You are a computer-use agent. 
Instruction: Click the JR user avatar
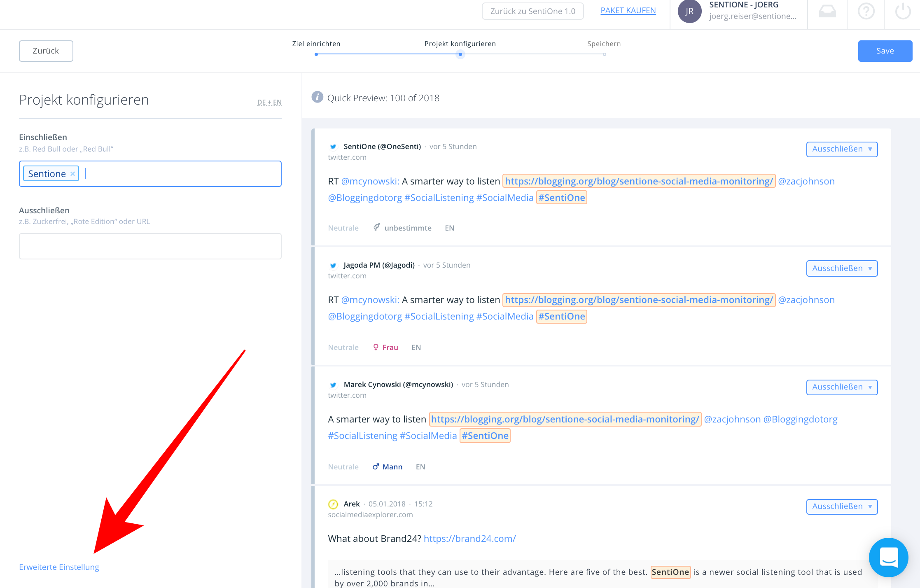[x=689, y=12]
